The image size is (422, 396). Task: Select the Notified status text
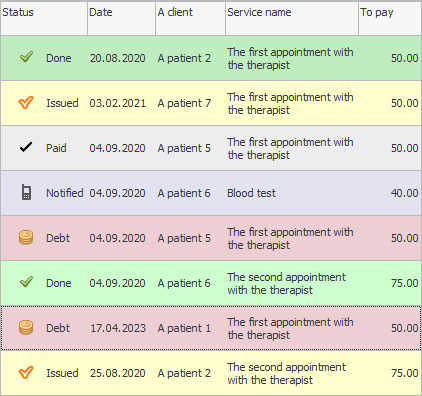(65, 193)
